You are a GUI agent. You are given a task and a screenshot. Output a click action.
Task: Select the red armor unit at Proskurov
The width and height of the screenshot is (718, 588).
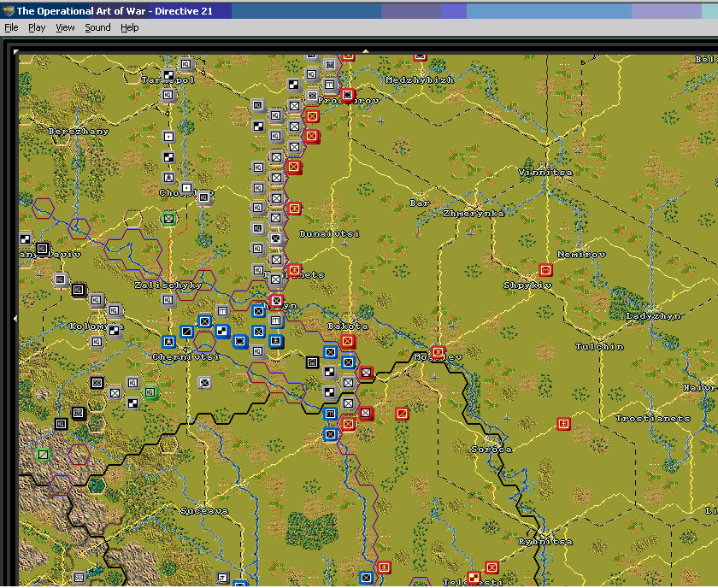point(348,95)
